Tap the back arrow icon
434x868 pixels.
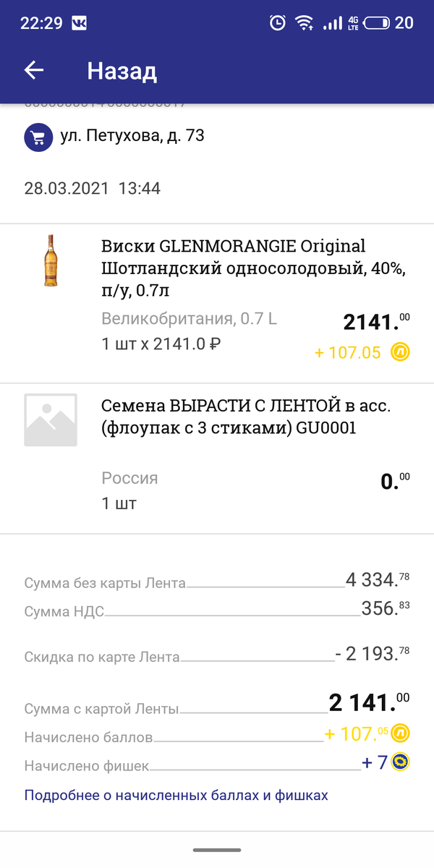pos(34,70)
